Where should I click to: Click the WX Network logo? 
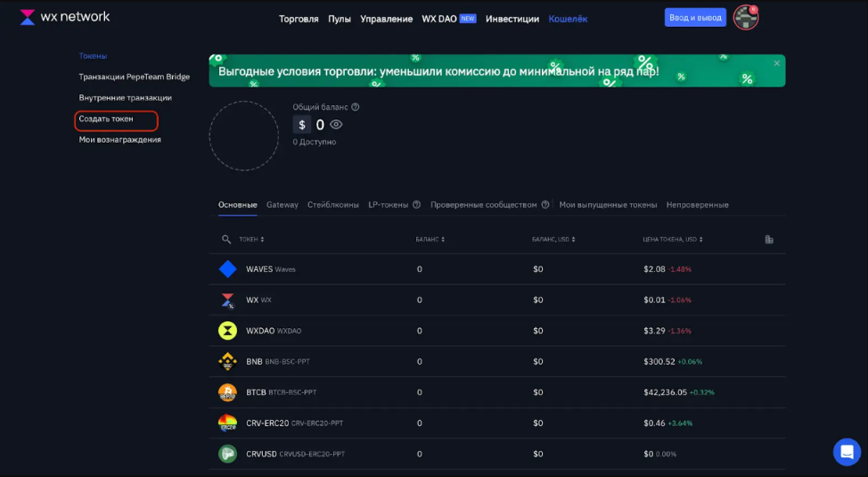coord(65,17)
